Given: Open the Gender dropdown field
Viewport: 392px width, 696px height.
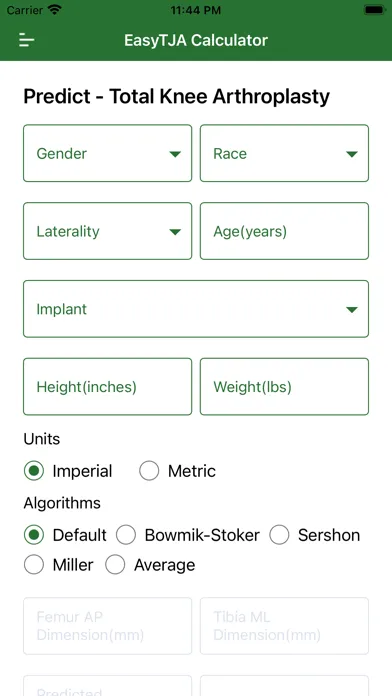Looking at the screenshot, I should click(107, 153).
